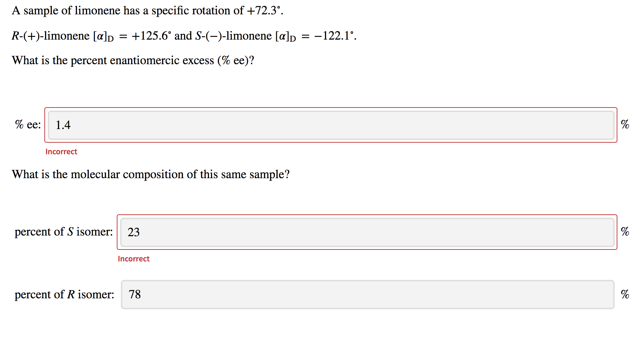This screenshot has width=644, height=342.
Task: Click the % symbol beside the R isomer field
Action: click(626, 295)
